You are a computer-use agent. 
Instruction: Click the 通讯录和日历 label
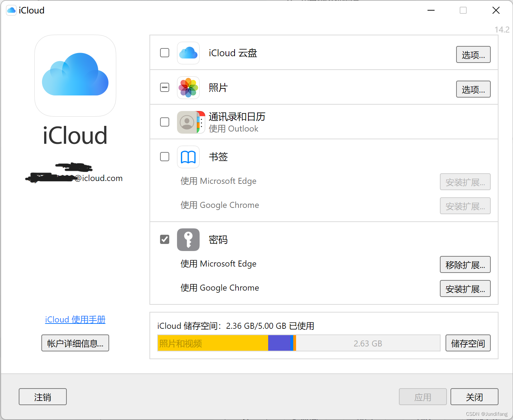click(x=237, y=117)
